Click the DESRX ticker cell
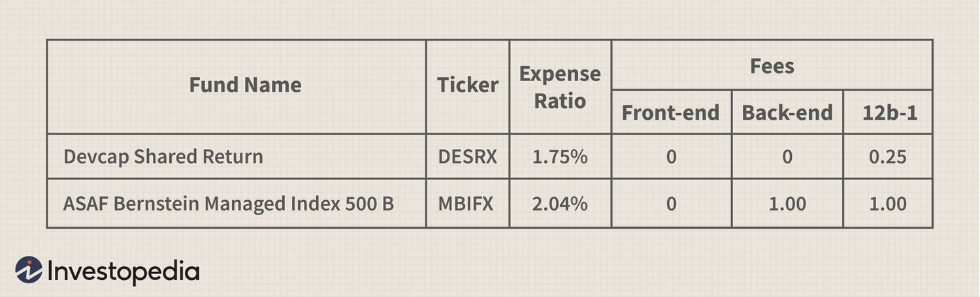This screenshot has width=980, height=297. 468,157
